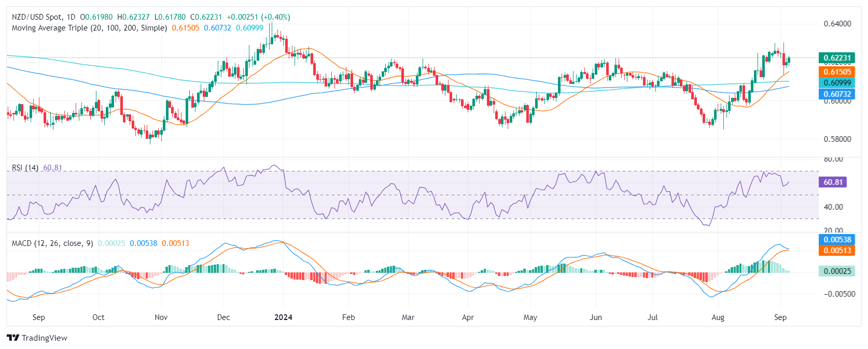Click the orange 0.61505 moving average tag
Viewport: 868px width, 349px height.
[837, 72]
